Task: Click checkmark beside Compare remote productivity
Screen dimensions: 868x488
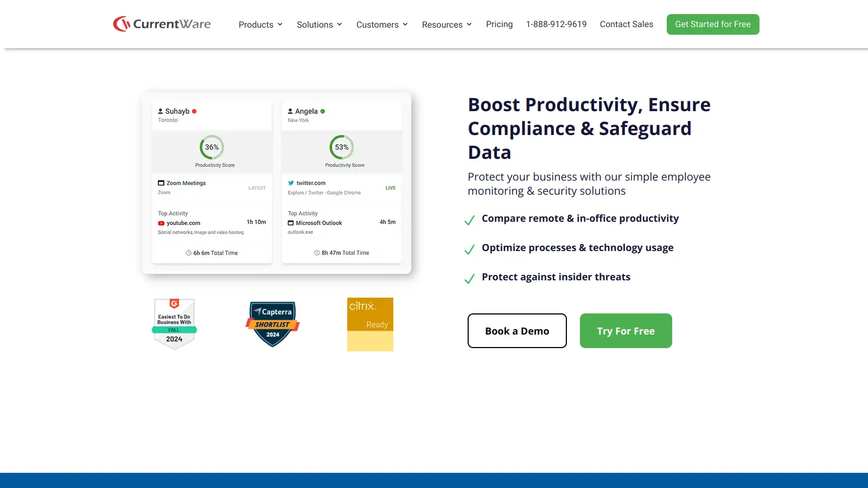Action: click(x=470, y=220)
